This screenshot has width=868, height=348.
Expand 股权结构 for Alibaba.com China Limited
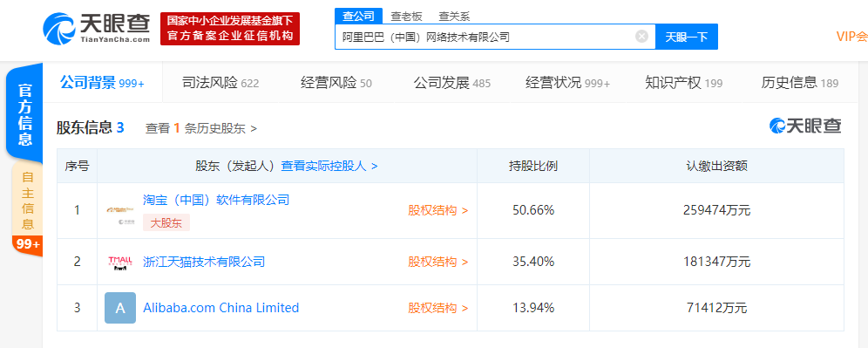click(438, 308)
